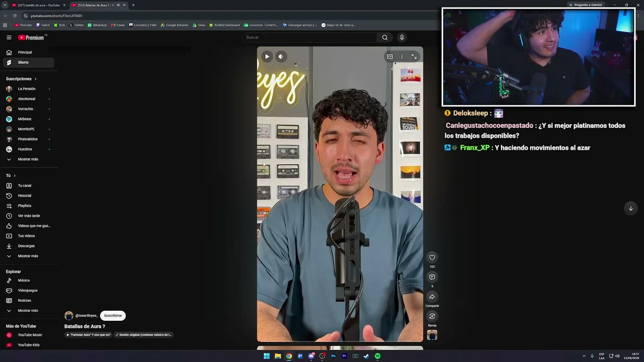644x362 pixels.
Task: Subscribe with the Suscribirse button
Action: 113,316
